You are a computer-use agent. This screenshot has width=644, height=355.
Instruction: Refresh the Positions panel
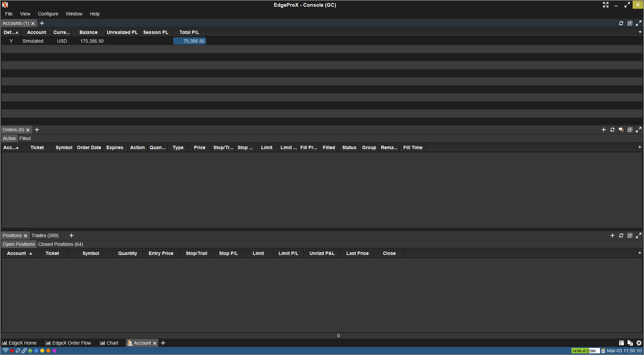pos(621,235)
